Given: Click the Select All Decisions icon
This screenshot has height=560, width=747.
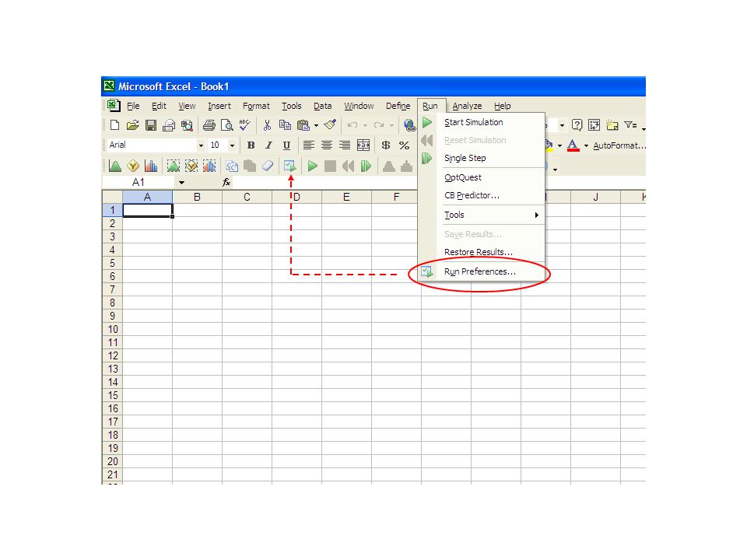Looking at the screenshot, I should (191, 166).
